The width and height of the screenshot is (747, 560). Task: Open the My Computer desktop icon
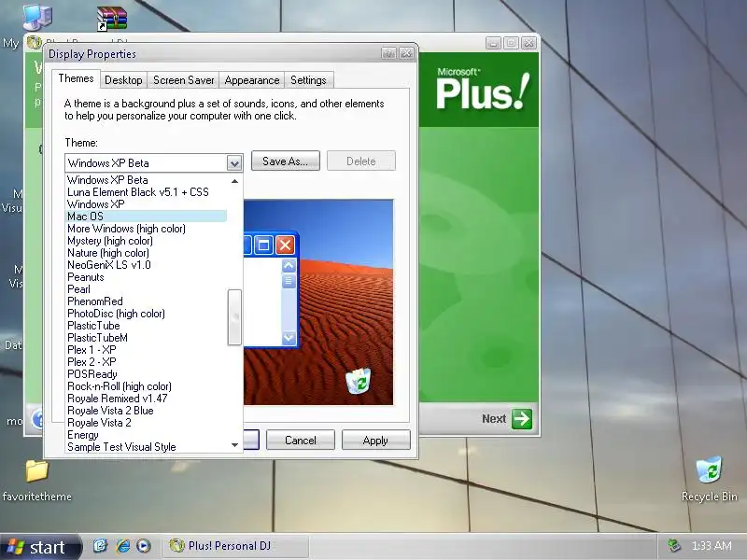click(36, 17)
